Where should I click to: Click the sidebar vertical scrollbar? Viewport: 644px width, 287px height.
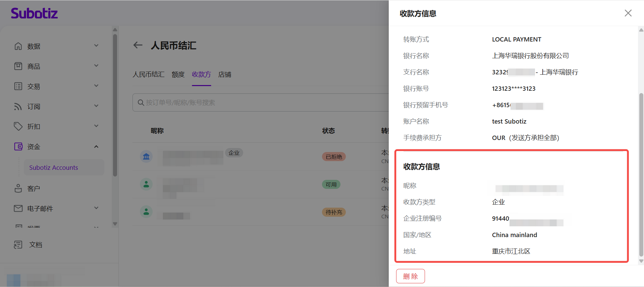point(115,105)
